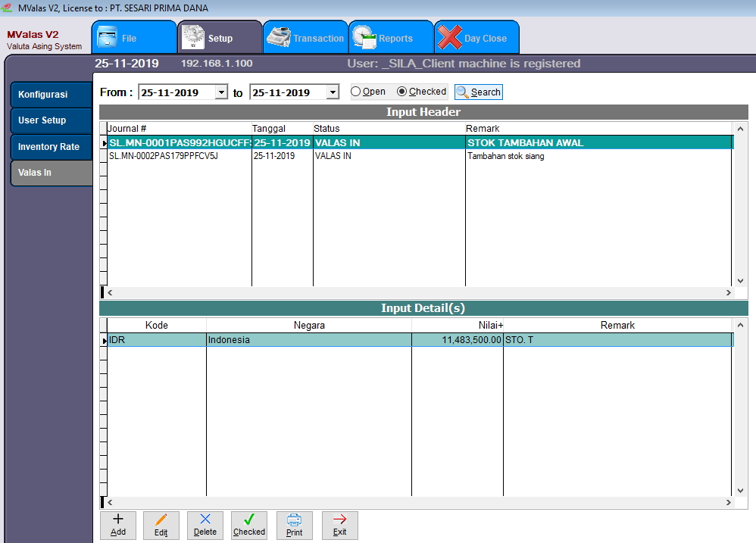756x543 pixels.
Task: Click the green Checked checkmark button
Action: click(x=249, y=525)
